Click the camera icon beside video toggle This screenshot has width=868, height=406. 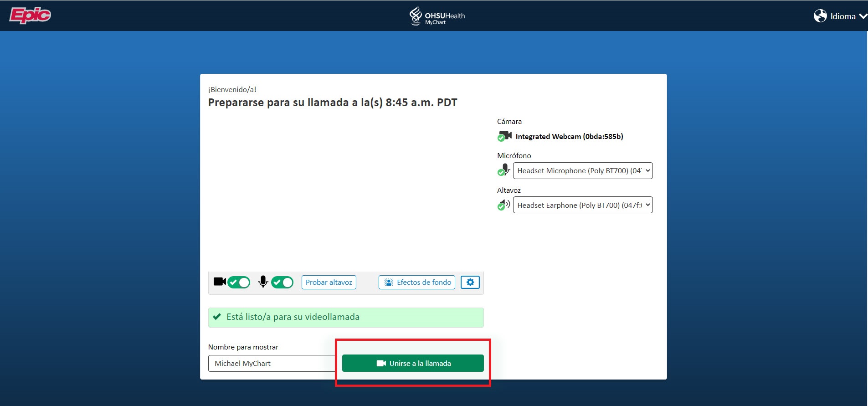pyautogui.click(x=220, y=282)
